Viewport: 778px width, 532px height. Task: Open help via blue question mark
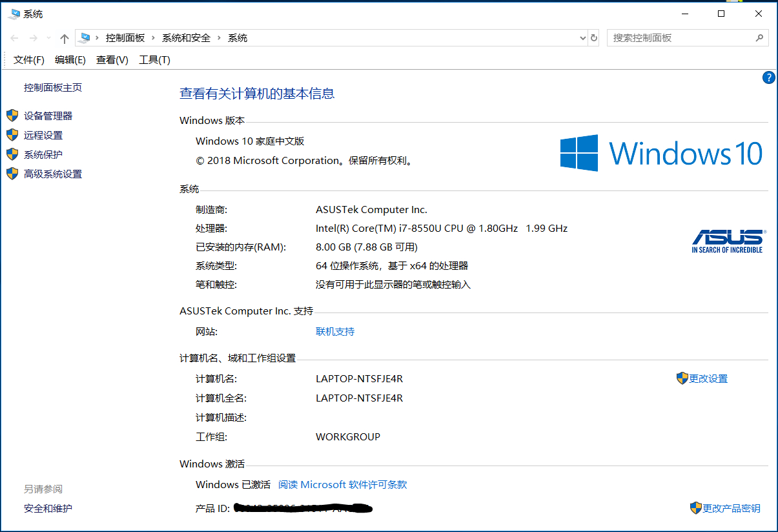click(768, 78)
